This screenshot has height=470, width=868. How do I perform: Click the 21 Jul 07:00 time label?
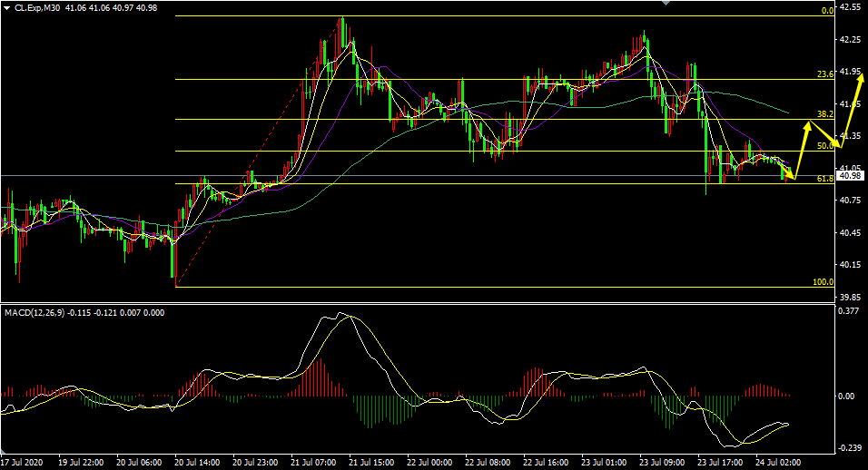pyautogui.click(x=313, y=462)
